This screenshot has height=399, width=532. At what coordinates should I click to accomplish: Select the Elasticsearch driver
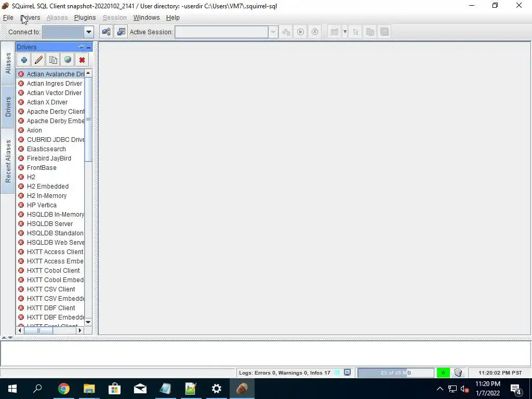pyautogui.click(x=50, y=149)
